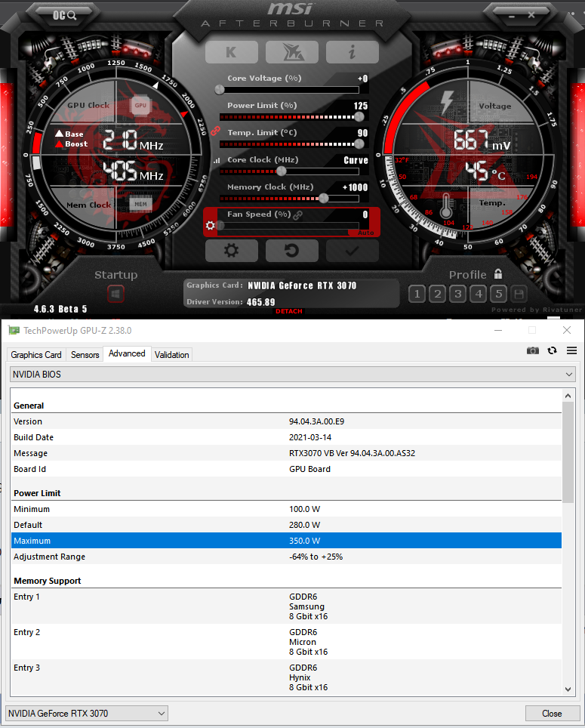The width and height of the screenshot is (585, 728).
Task: Select Entry 2 Micron memory row
Action: (286, 642)
